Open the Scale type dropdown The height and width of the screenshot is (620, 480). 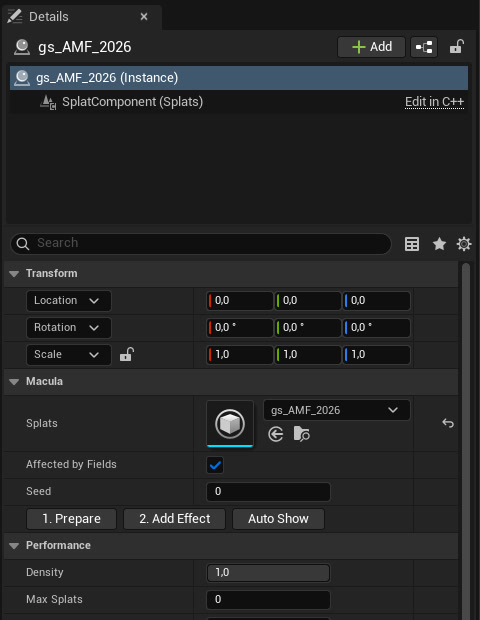[69, 355]
